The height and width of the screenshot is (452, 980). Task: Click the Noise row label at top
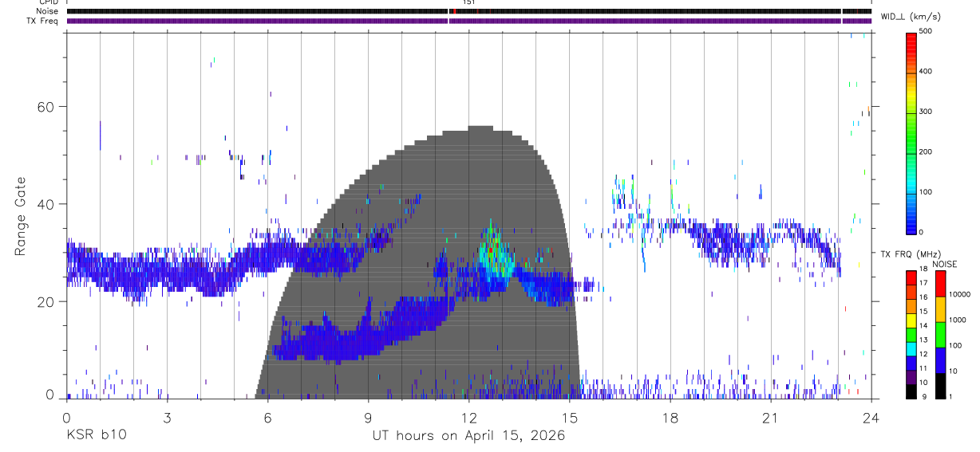point(47,11)
